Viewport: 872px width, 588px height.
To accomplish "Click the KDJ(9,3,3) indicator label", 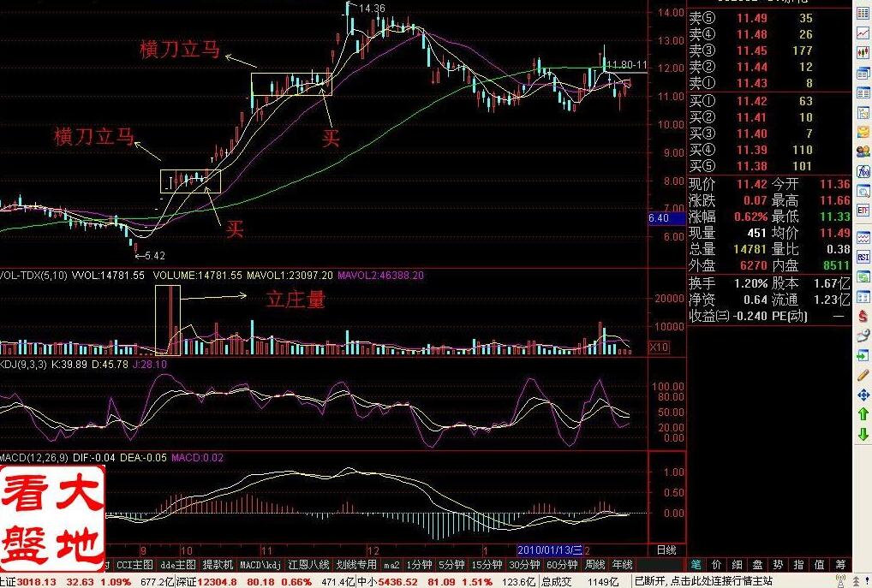I will point(25,365).
